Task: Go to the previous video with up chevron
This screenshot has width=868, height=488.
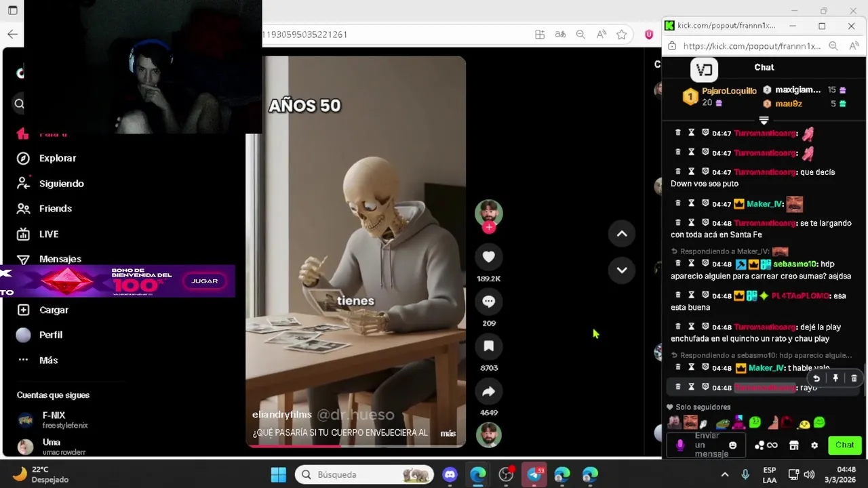Action: click(x=621, y=234)
